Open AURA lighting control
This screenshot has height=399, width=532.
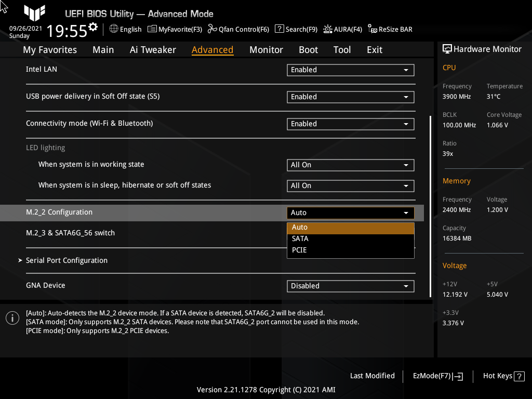[342, 29]
